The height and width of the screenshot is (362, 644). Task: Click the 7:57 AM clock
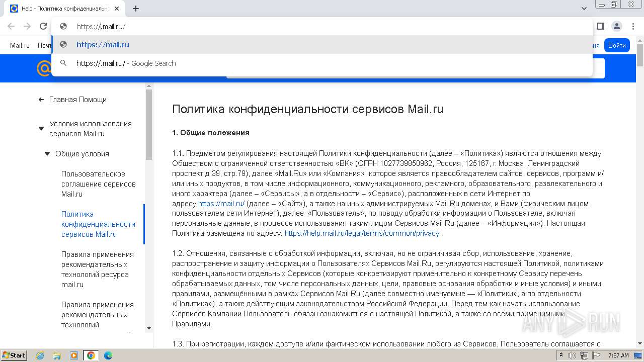(x=618, y=355)
